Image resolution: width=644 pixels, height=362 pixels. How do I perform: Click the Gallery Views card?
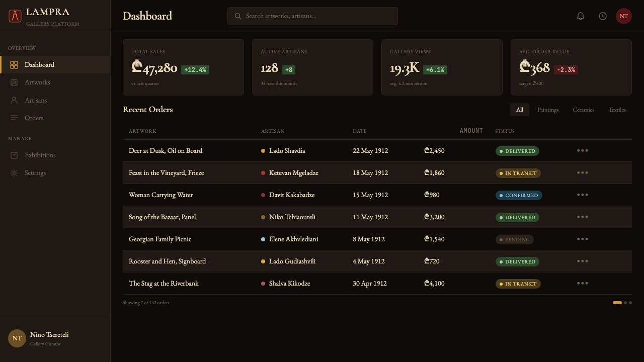442,67
